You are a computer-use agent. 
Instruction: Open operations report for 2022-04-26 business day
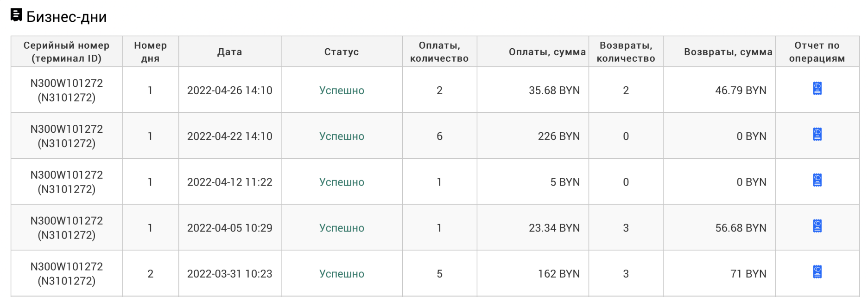[x=817, y=89]
